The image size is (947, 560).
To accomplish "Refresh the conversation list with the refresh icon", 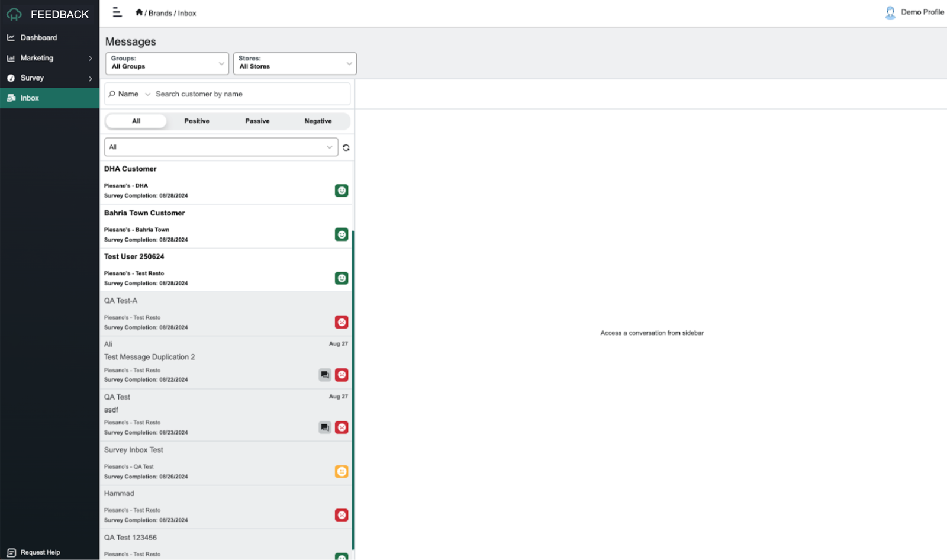I will 346,147.
